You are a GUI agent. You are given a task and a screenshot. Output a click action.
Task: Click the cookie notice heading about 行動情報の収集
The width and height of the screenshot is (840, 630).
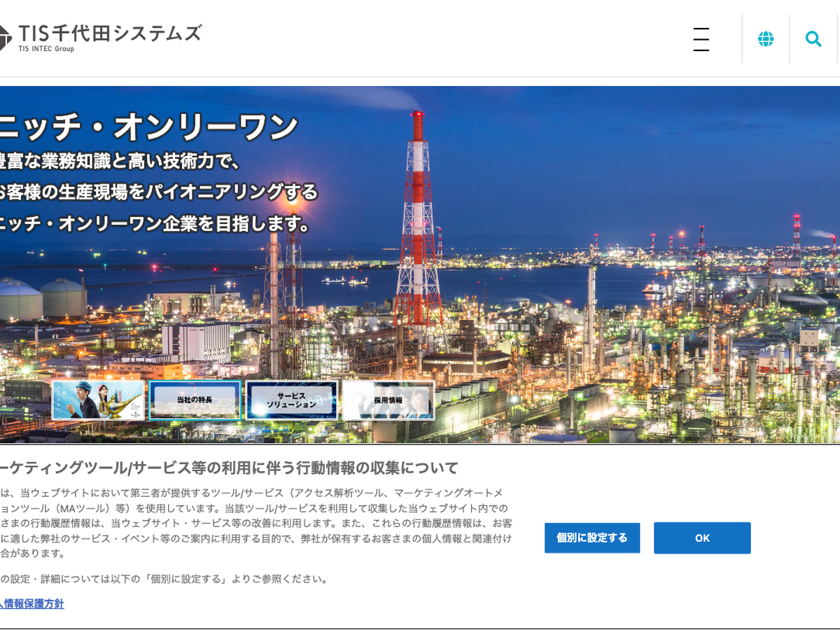pos(229,468)
